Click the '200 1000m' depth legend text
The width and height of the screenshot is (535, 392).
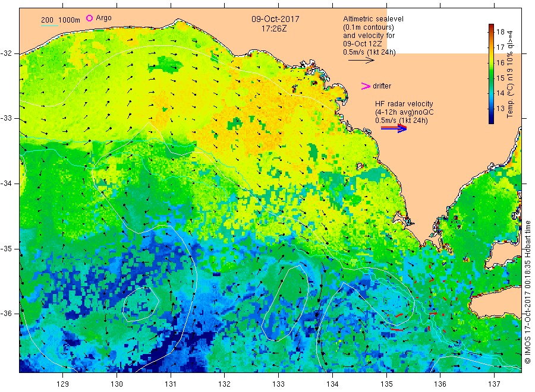tap(61, 20)
